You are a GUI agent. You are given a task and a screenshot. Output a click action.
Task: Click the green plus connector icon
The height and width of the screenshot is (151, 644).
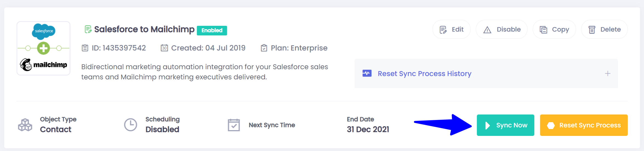[x=43, y=48]
